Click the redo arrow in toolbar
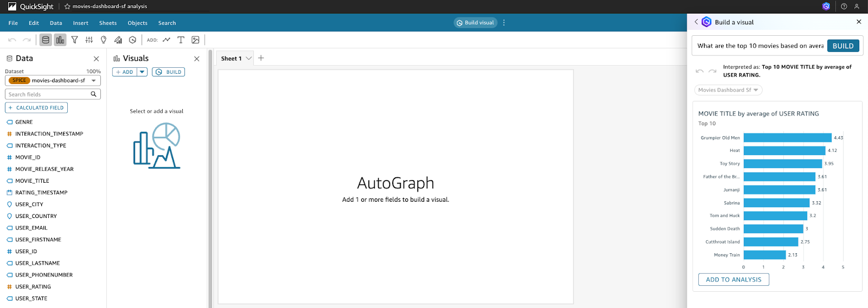Viewport: 868px width, 308px height. (26, 40)
